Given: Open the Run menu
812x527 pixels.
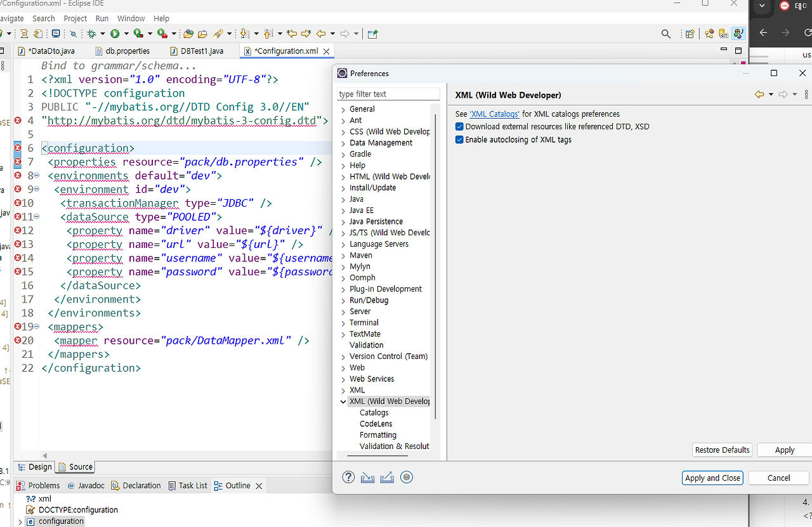Looking at the screenshot, I should 102,18.
